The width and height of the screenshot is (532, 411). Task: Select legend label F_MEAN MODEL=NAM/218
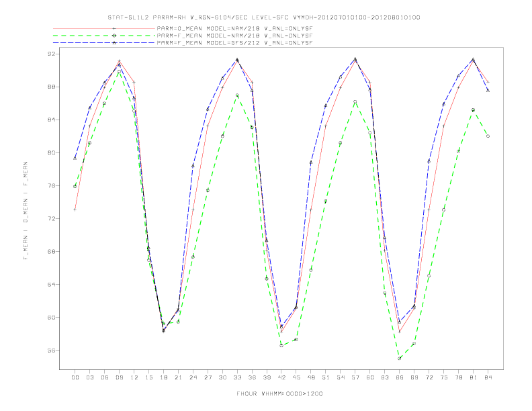point(234,36)
